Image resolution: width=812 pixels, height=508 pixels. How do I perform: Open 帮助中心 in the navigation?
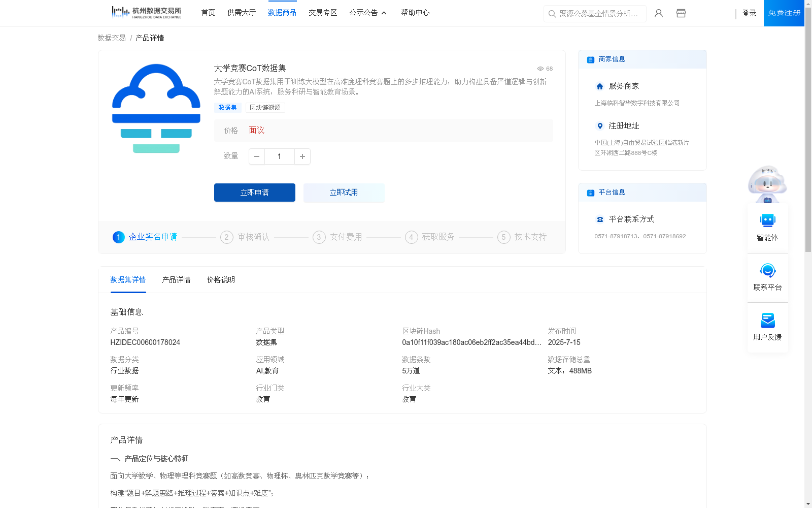tap(415, 13)
